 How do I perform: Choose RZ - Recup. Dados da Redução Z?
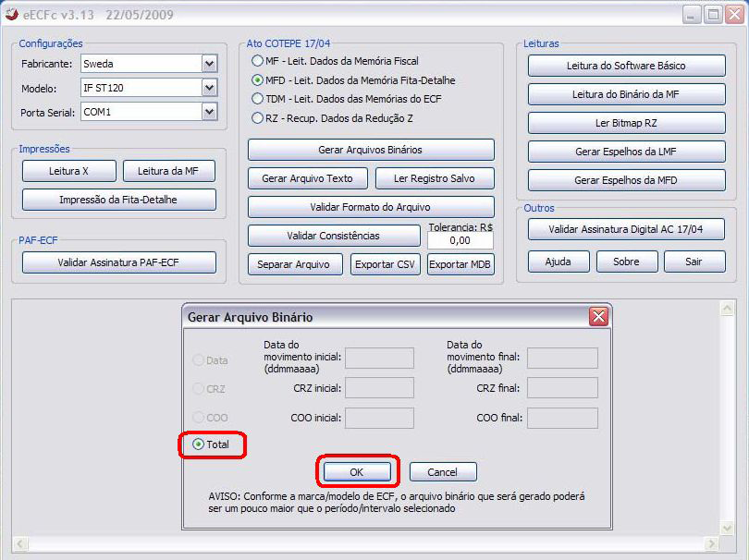click(258, 118)
